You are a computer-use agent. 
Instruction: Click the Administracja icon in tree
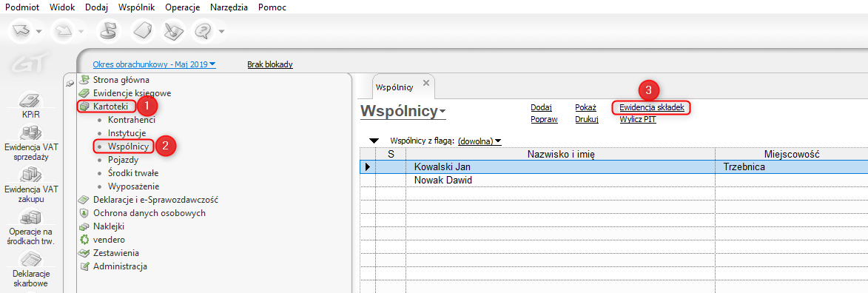tap(84, 266)
